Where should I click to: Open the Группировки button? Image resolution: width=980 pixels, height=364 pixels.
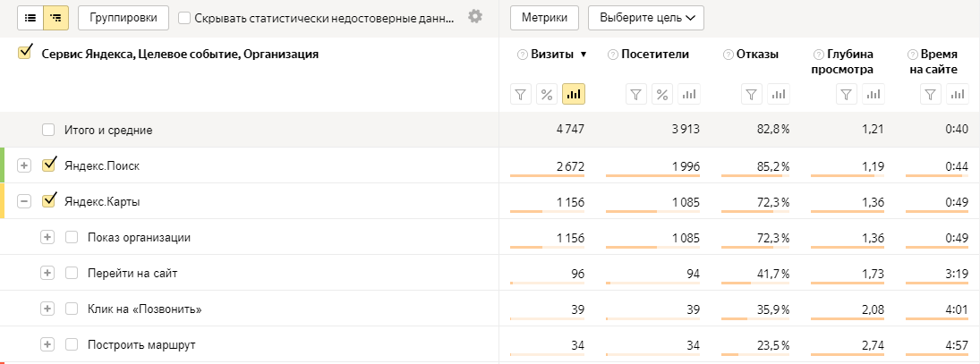tap(124, 17)
